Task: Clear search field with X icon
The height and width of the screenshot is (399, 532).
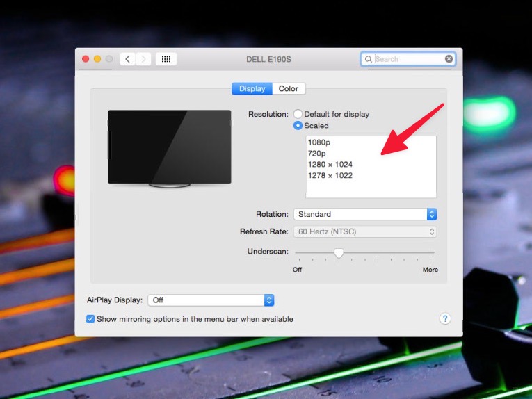Action: coord(449,59)
